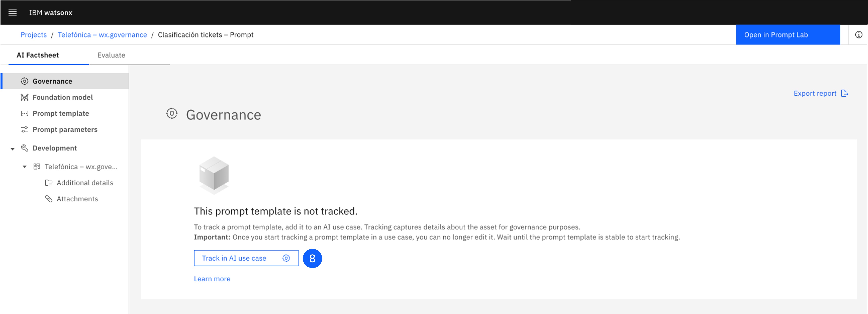Click the gray package box illustration
This screenshot has height=314, width=868.
(x=214, y=175)
